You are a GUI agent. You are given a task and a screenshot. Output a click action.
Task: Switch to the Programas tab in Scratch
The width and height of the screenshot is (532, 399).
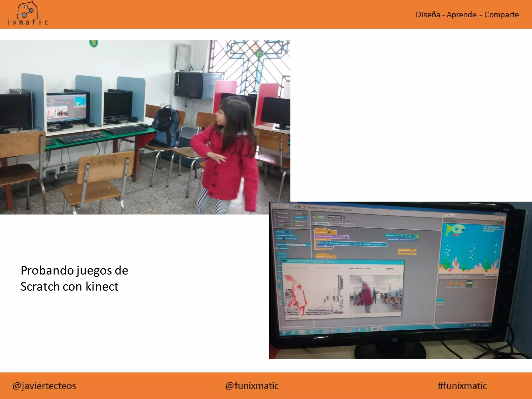coord(322,223)
